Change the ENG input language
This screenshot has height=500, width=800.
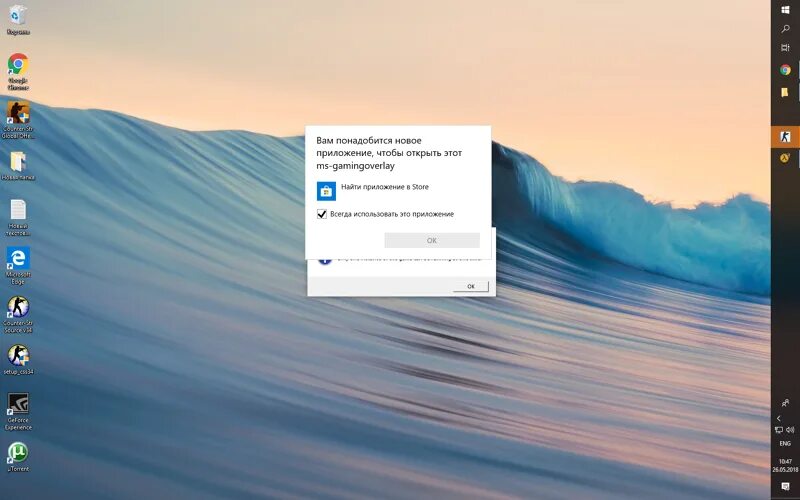click(785, 443)
